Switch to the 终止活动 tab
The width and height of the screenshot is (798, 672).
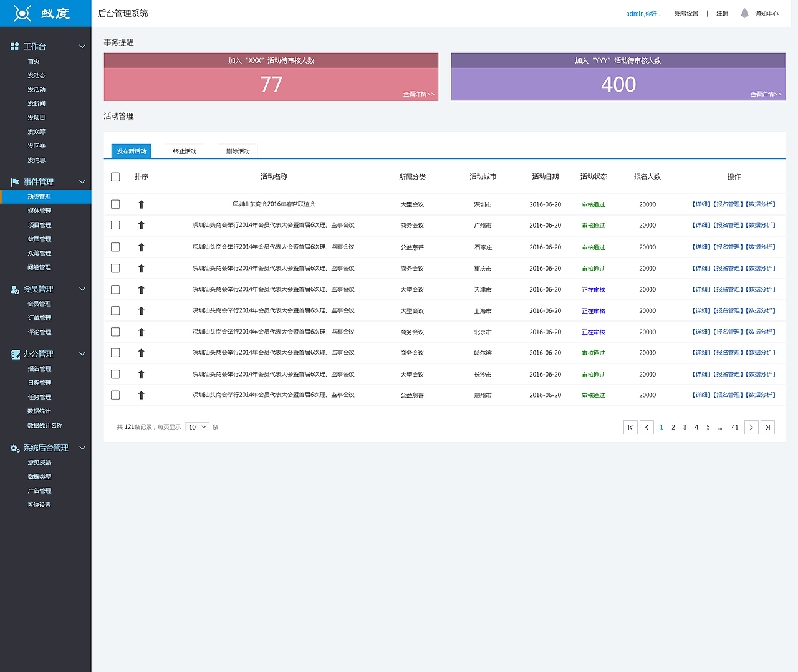click(x=185, y=151)
